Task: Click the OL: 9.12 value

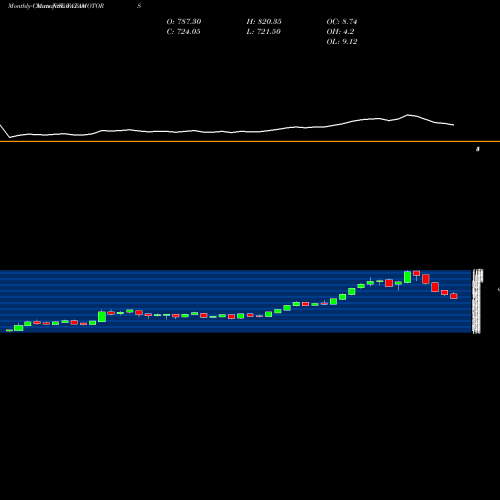Action: coord(342,42)
